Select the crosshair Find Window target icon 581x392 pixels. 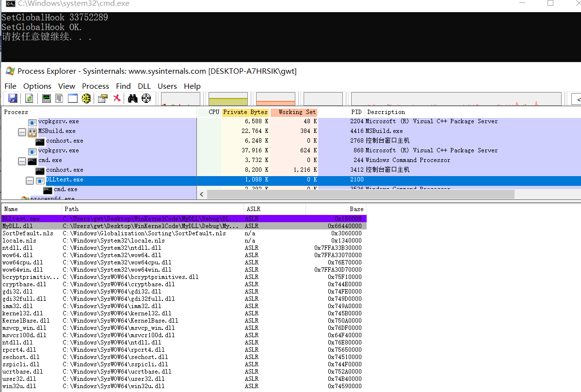coord(146,98)
